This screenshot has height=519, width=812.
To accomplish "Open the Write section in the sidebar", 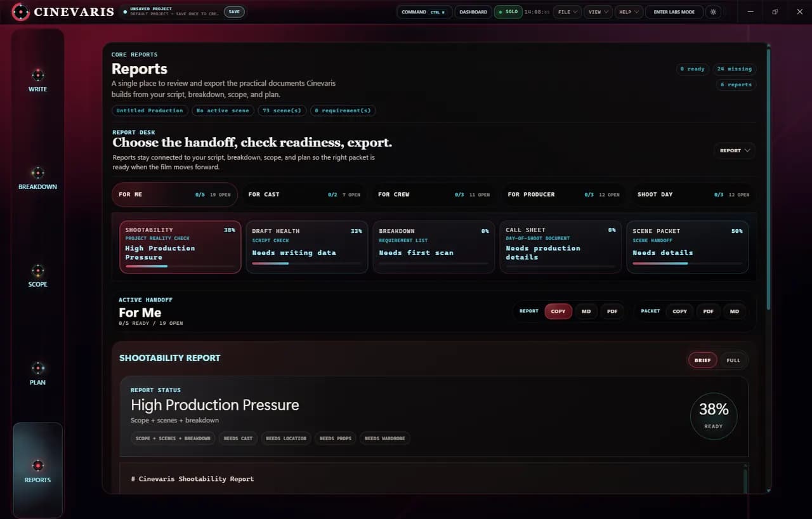I will [x=37, y=80].
